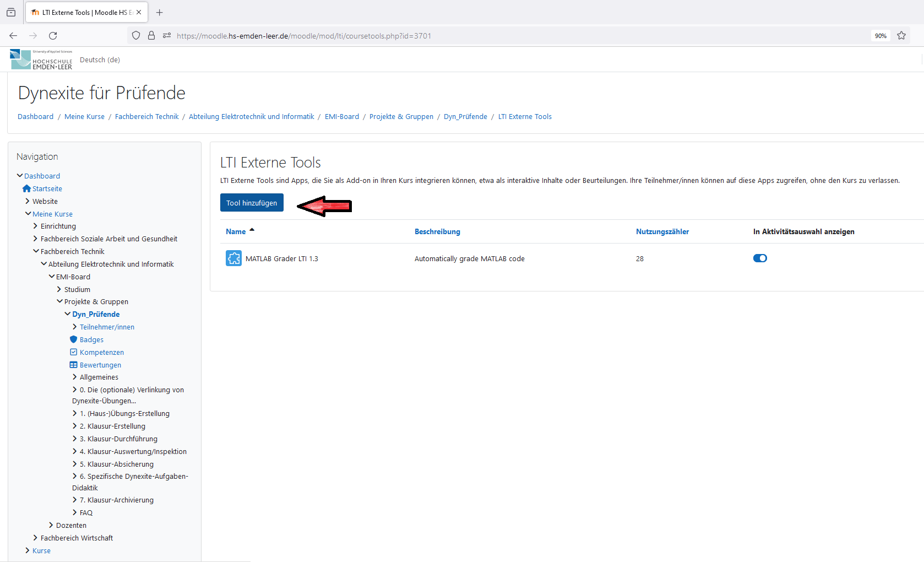
Task: Open the Firefox tab list button
Action: (x=11, y=12)
